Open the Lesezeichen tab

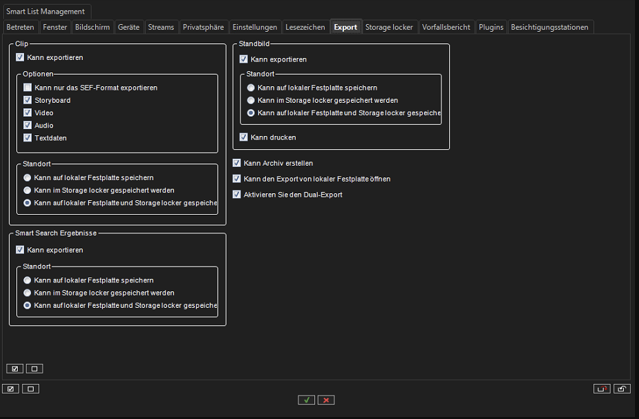coord(305,27)
